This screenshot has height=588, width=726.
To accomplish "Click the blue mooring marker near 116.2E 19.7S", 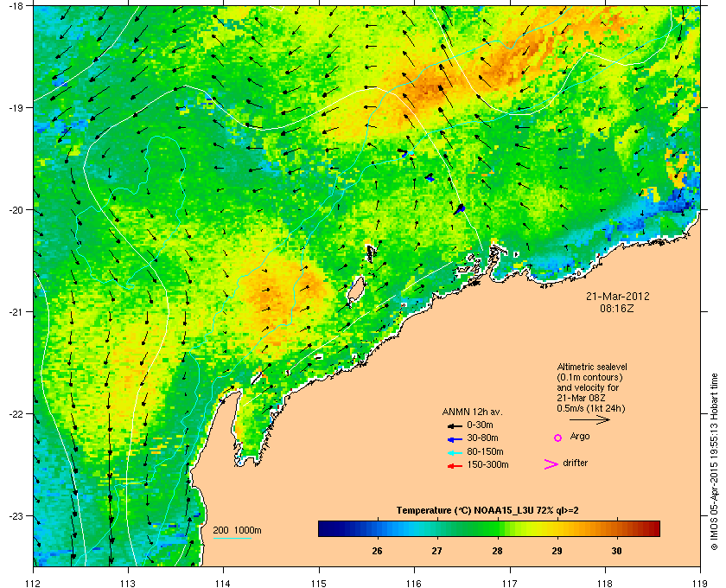I will [x=430, y=177].
